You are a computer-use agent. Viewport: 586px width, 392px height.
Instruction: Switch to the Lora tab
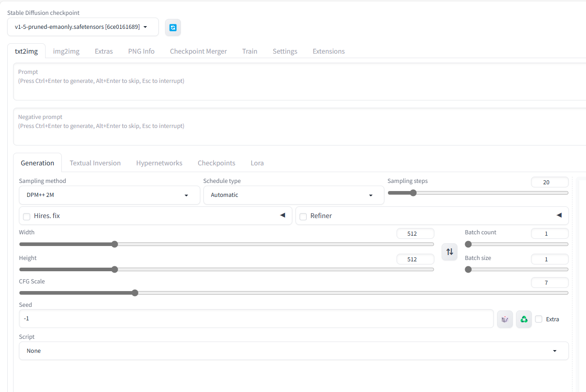click(257, 163)
